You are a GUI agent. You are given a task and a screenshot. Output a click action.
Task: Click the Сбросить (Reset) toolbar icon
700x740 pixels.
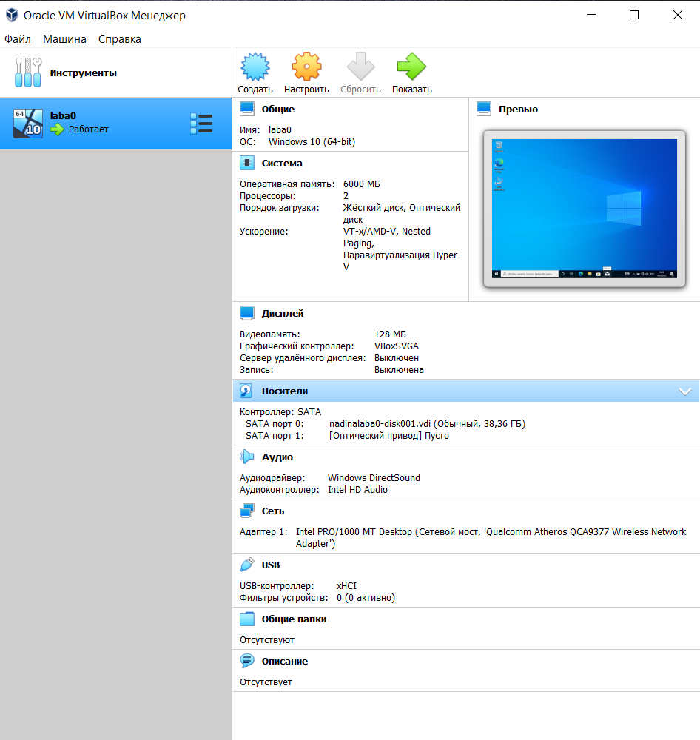360,67
